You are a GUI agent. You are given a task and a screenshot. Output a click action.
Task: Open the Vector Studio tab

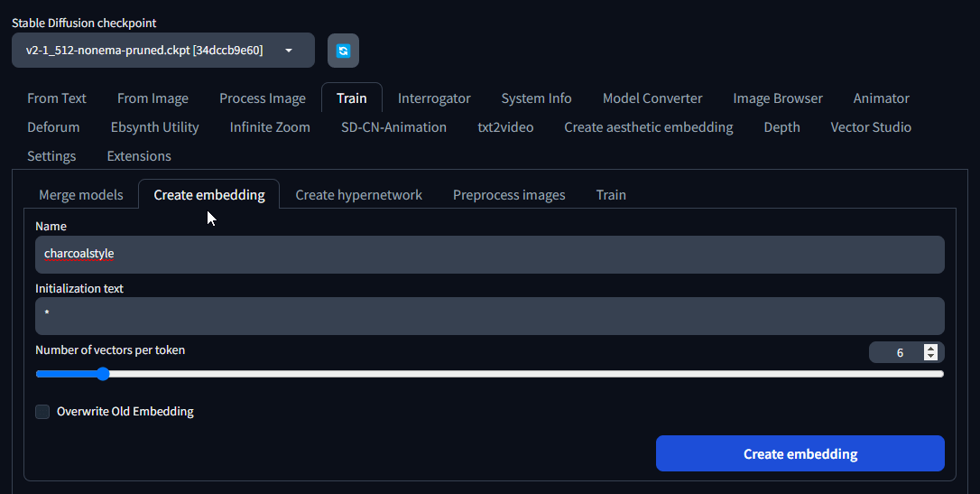coord(871,127)
